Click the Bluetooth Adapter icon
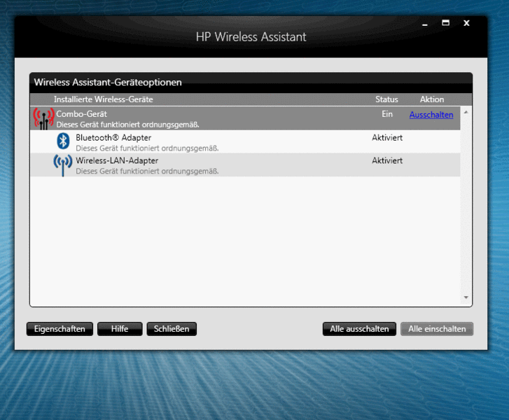 [63, 141]
